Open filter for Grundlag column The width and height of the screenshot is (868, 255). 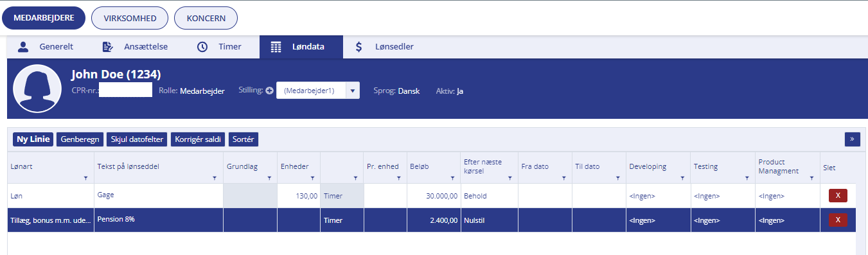[269, 178]
